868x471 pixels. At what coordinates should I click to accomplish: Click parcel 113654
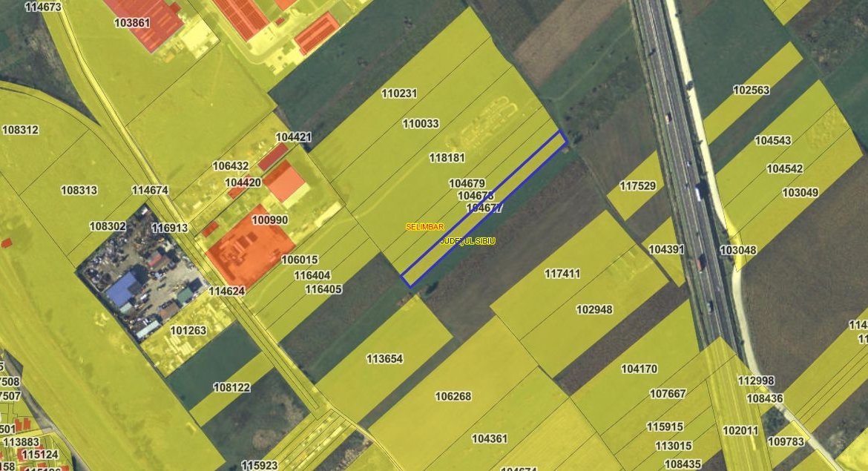[384, 359]
